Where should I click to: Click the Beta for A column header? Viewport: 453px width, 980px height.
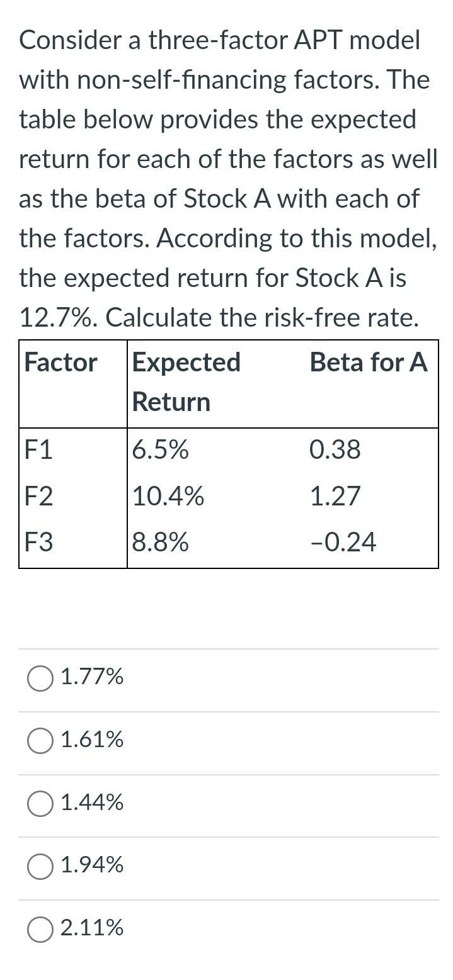tap(369, 363)
